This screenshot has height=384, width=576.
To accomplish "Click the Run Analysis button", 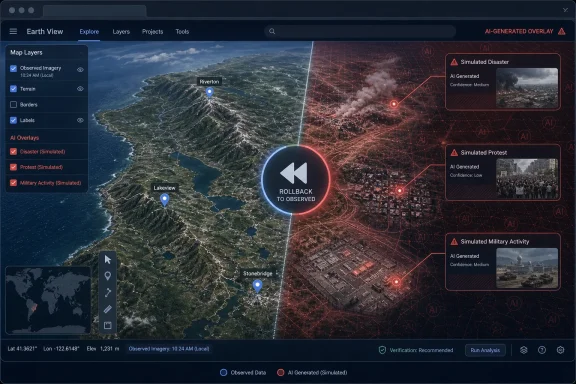I will pos(485,350).
